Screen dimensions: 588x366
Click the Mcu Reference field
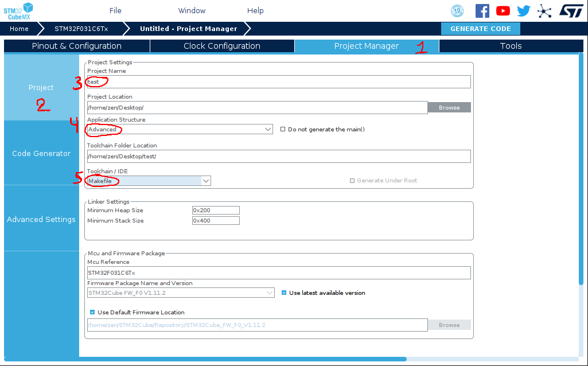[279, 272]
